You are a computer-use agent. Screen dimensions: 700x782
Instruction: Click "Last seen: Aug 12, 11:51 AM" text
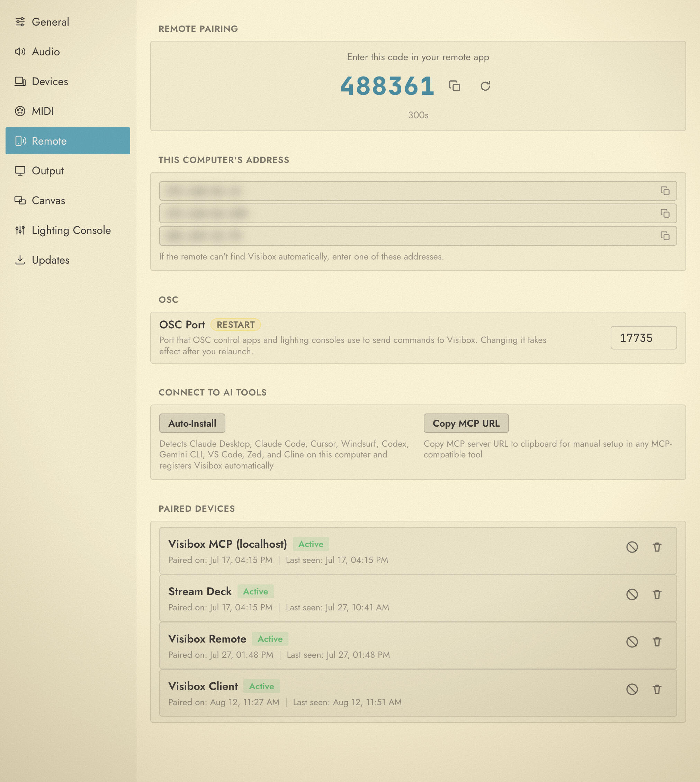click(x=347, y=702)
